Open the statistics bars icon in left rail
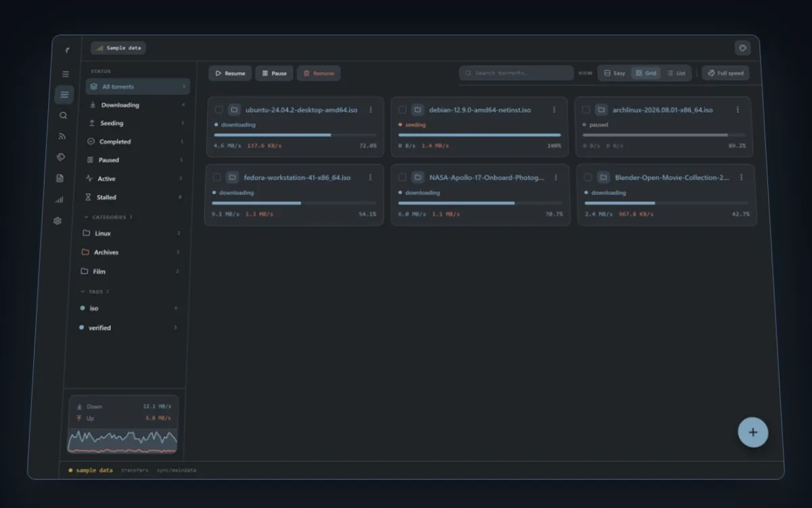812x508 pixels. tap(59, 200)
